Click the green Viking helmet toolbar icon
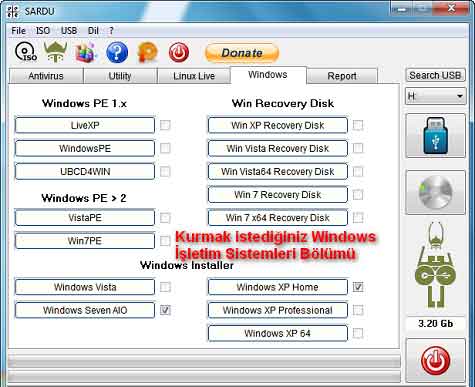The width and height of the screenshot is (475, 387). point(55,52)
